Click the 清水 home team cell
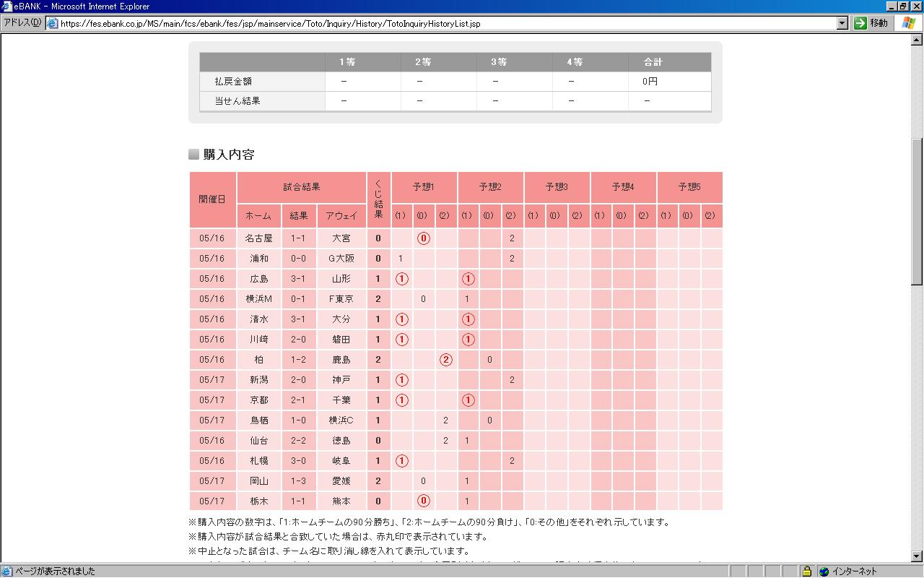 (258, 319)
